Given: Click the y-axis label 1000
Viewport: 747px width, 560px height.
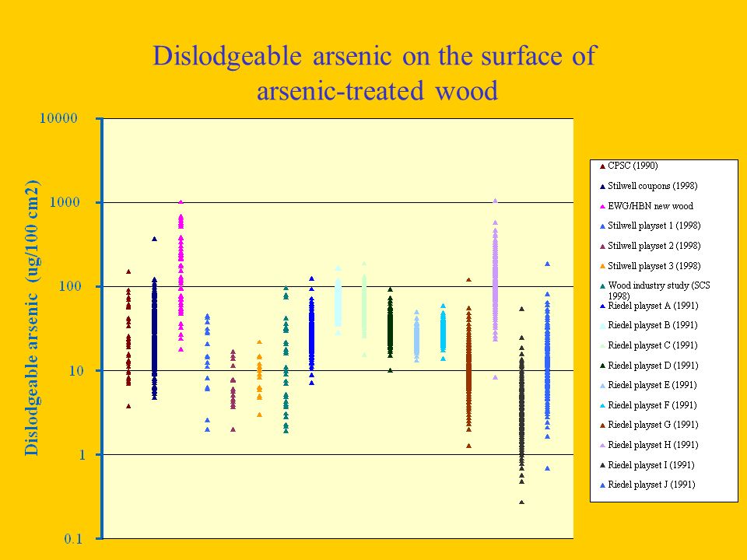Looking at the screenshot, I should coord(65,202).
